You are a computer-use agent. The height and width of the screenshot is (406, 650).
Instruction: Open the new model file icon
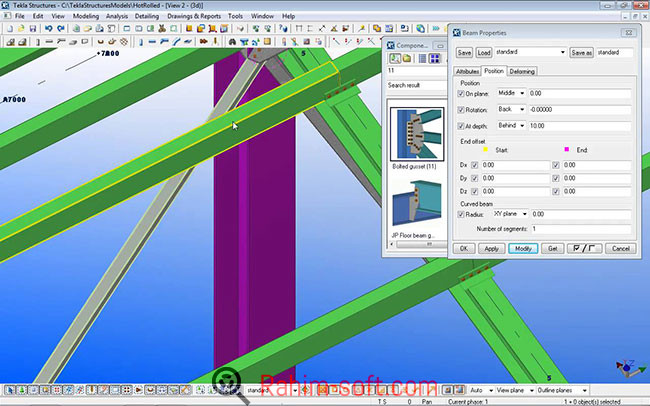click(9, 28)
